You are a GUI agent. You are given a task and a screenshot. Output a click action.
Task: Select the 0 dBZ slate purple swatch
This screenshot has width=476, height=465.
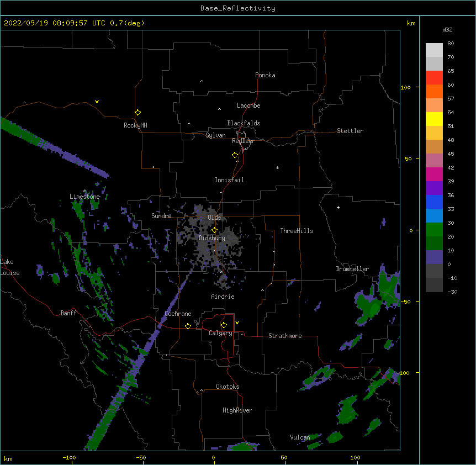coord(434,257)
